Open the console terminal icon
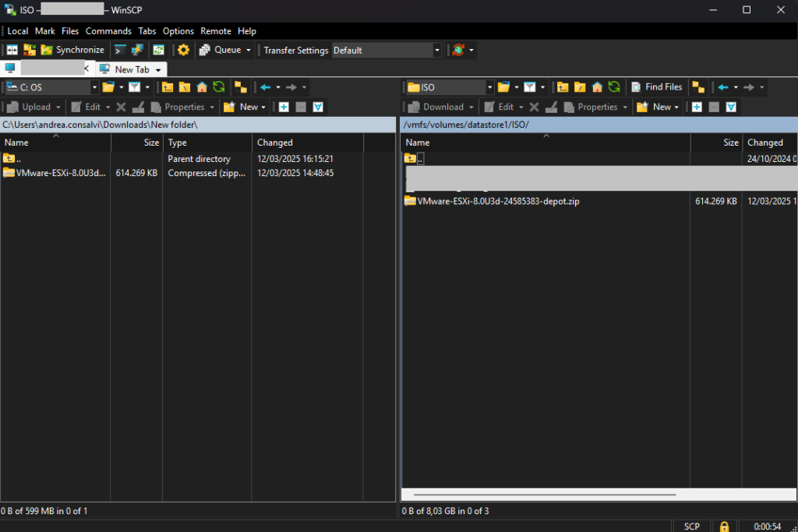The image size is (798, 532). coord(120,50)
